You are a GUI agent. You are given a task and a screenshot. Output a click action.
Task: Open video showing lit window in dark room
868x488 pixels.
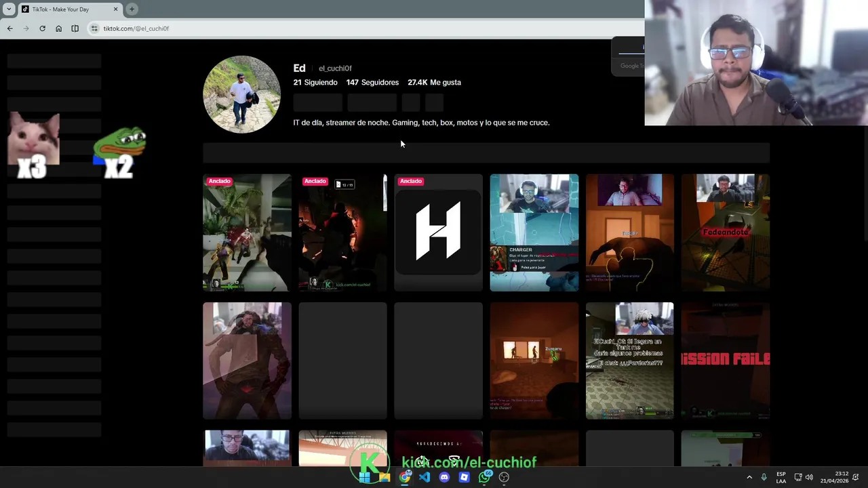(x=534, y=361)
